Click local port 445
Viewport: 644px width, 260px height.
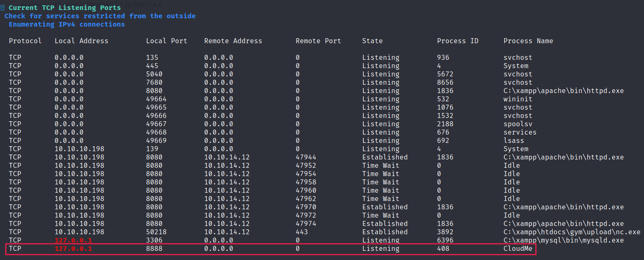tap(152, 66)
